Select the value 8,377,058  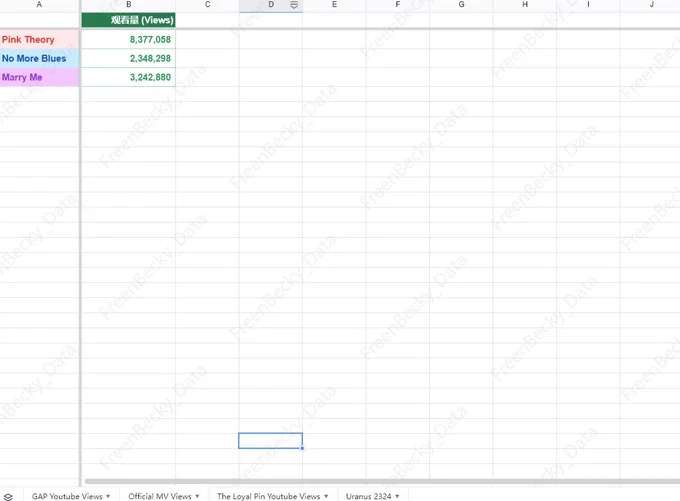(128, 39)
